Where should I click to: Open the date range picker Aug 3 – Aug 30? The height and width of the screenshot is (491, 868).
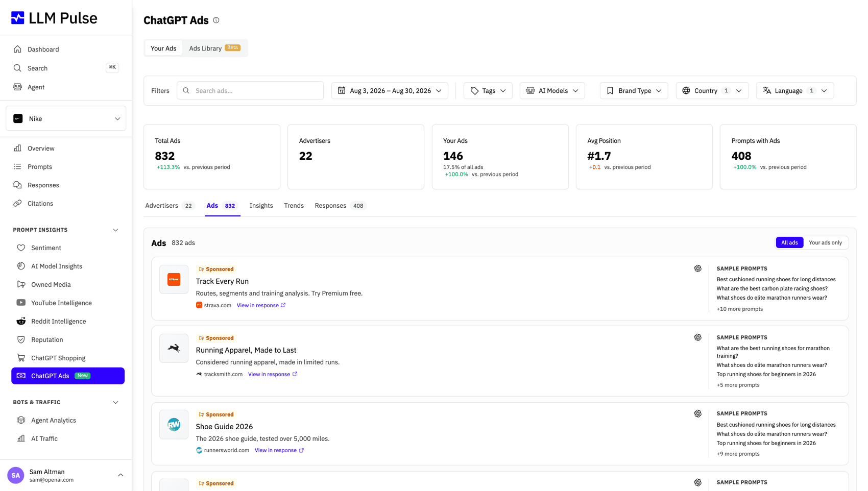390,90
